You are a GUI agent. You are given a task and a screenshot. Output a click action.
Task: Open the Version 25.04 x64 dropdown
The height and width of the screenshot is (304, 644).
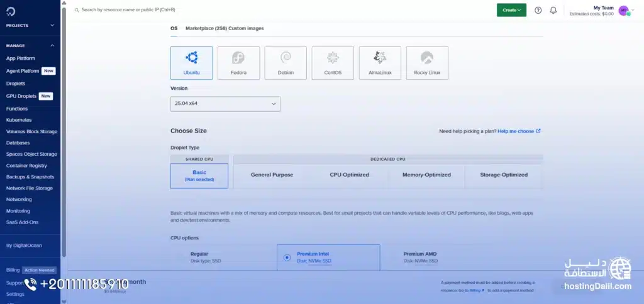coord(226,104)
